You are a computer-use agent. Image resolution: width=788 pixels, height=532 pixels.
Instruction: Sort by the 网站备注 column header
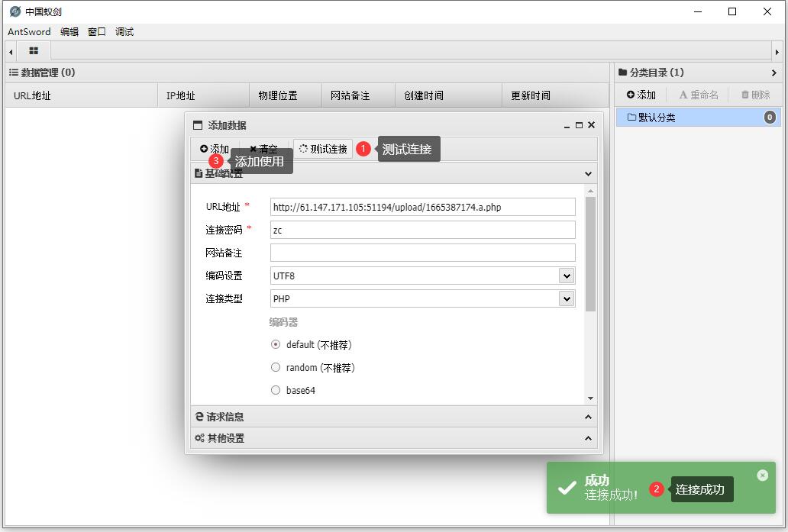click(x=358, y=95)
